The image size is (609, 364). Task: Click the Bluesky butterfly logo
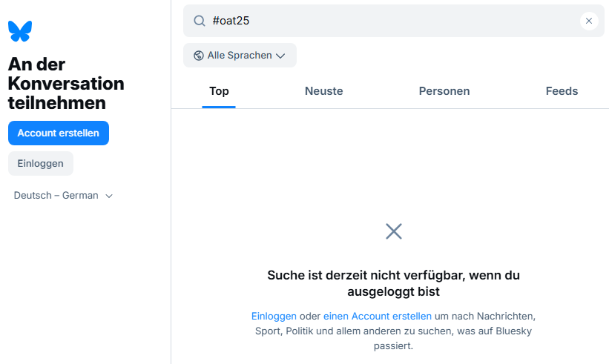[x=20, y=31]
